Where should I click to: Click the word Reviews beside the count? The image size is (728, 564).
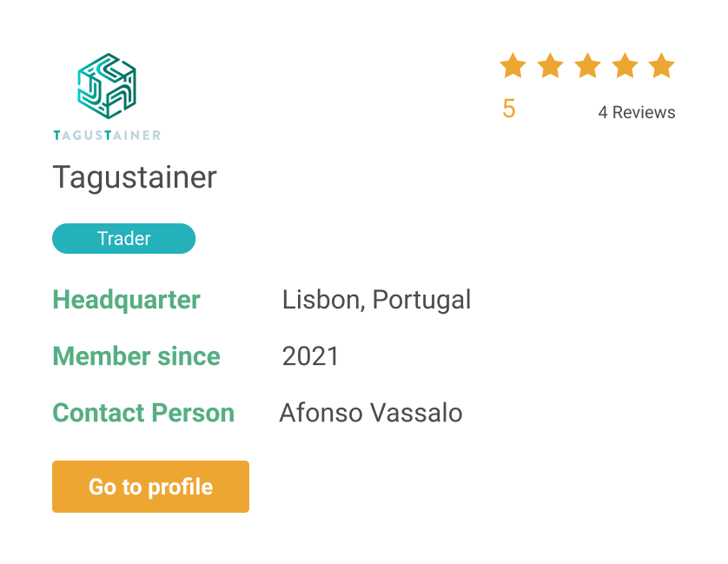[644, 112]
